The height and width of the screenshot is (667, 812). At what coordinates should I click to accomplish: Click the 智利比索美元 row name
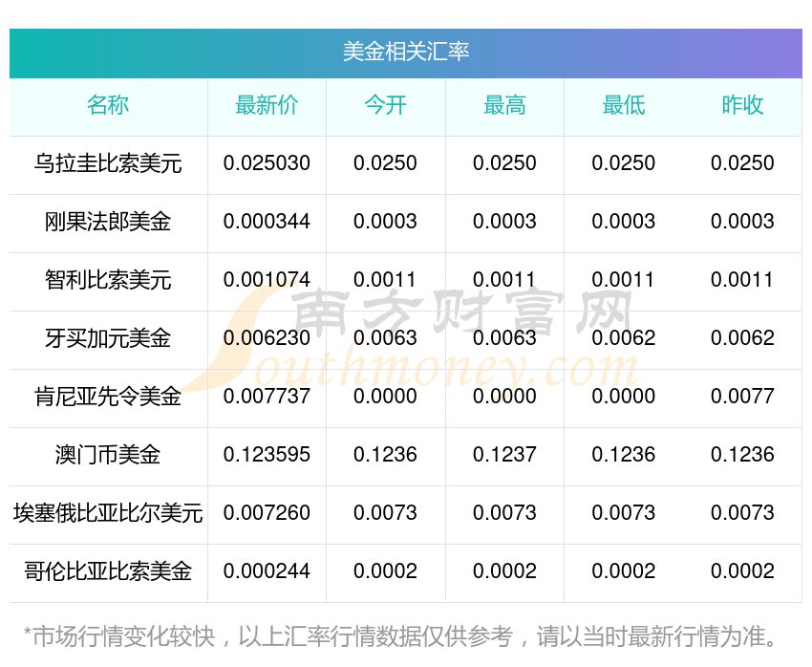(x=108, y=280)
